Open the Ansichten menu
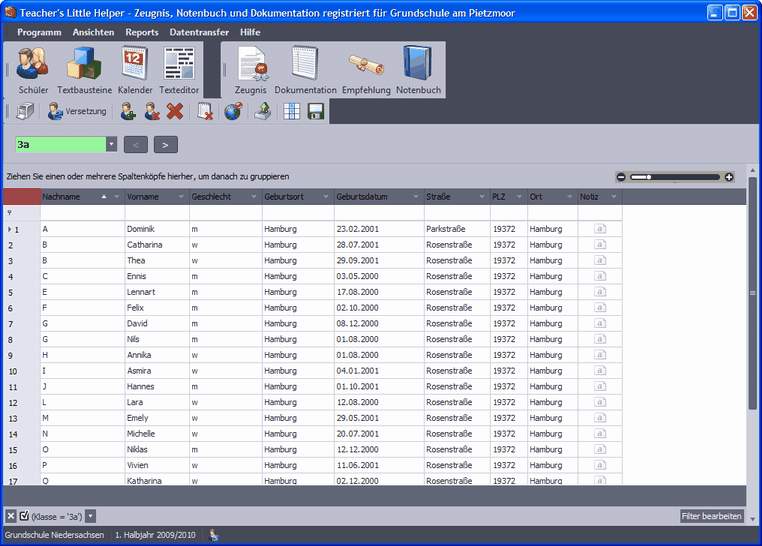 (93, 32)
